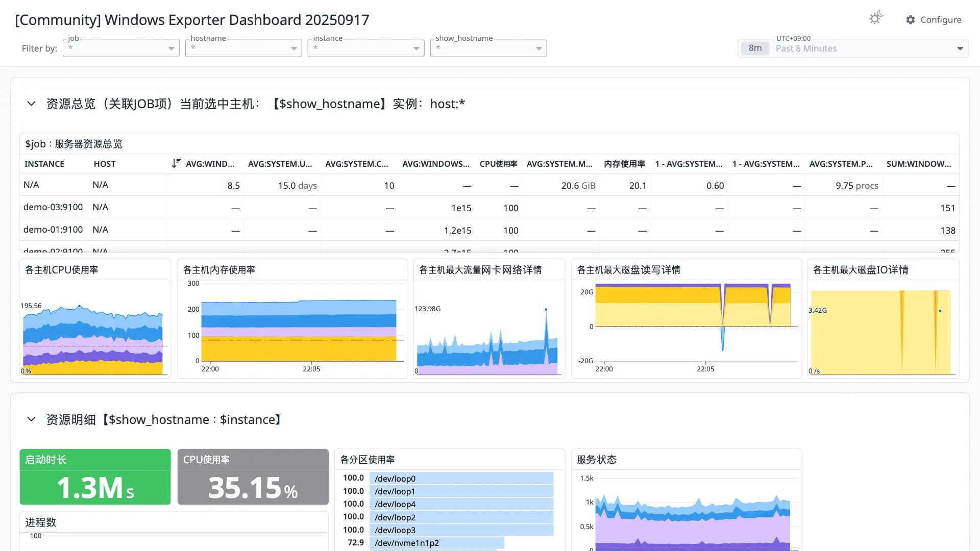Open the job filter dropdown
Screen dimensions: 980x551
point(121,48)
